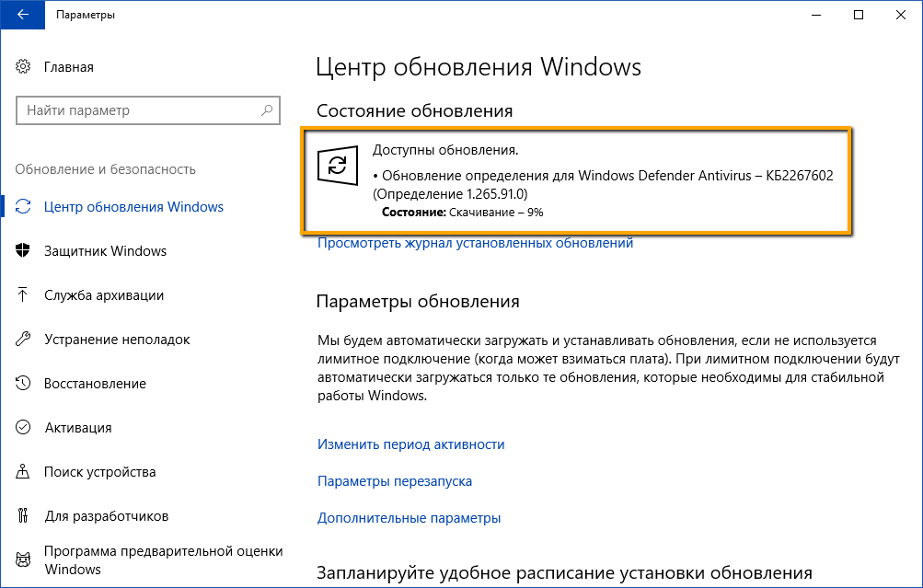
Task: Open Дополнительные параметры link
Action: click(x=409, y=517)
